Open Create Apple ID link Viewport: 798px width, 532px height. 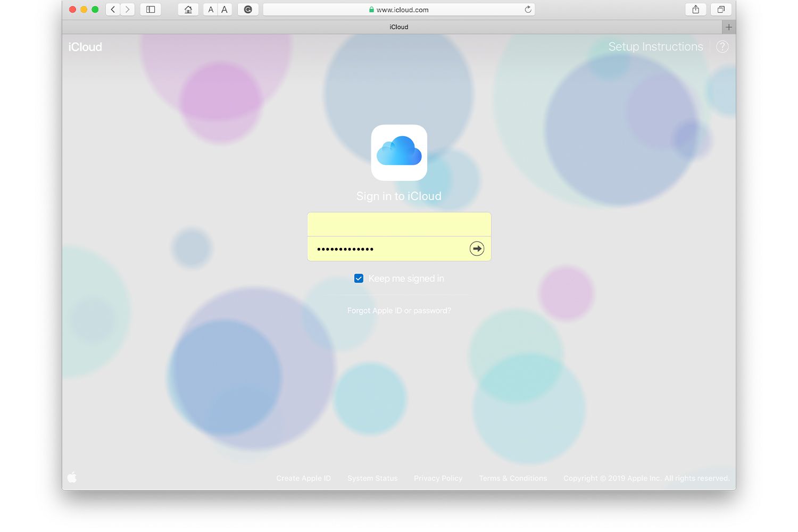point(304,478)
